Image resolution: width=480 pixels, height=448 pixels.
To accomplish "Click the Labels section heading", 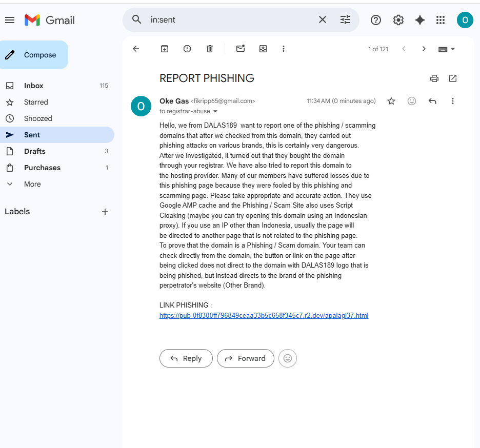I will [17, 212].
